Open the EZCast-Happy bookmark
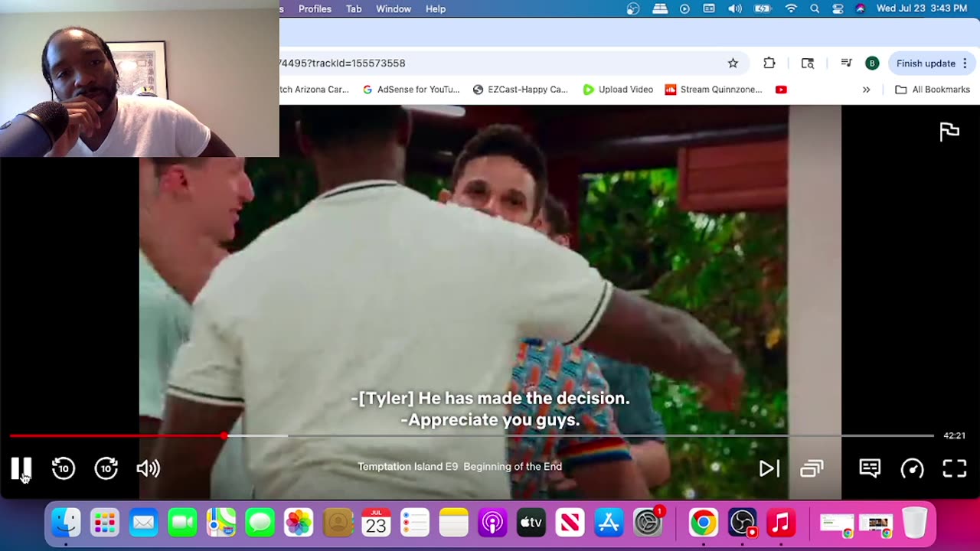This screenshot has width=980, height=551. (x=521, y=90)
